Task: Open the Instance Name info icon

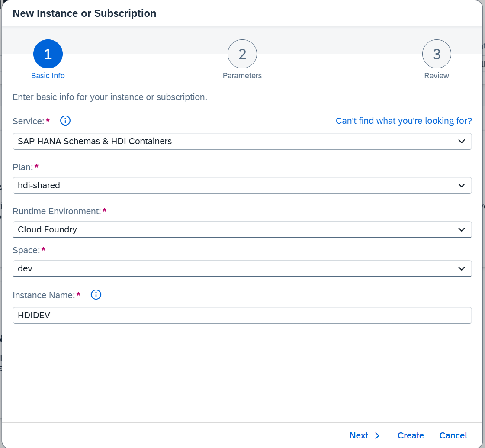Action: 96,294
